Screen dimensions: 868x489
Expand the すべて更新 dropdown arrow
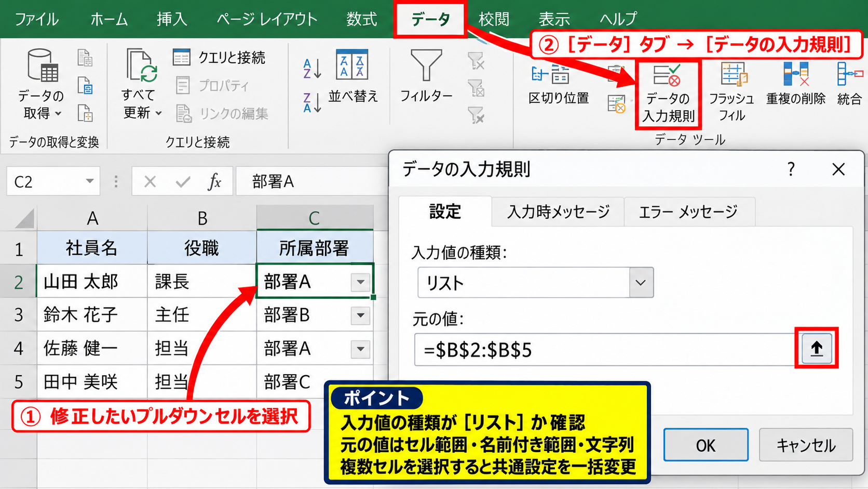[x=158, y=113]
